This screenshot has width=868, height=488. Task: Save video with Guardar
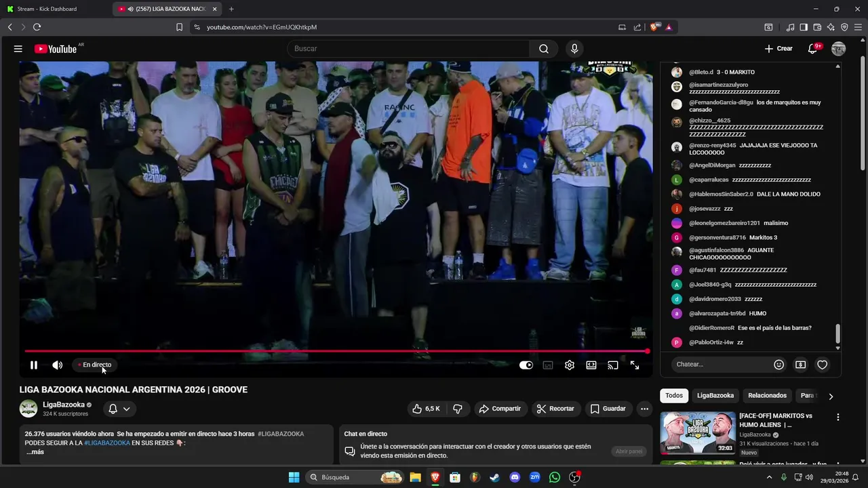(x=608, y=409)
